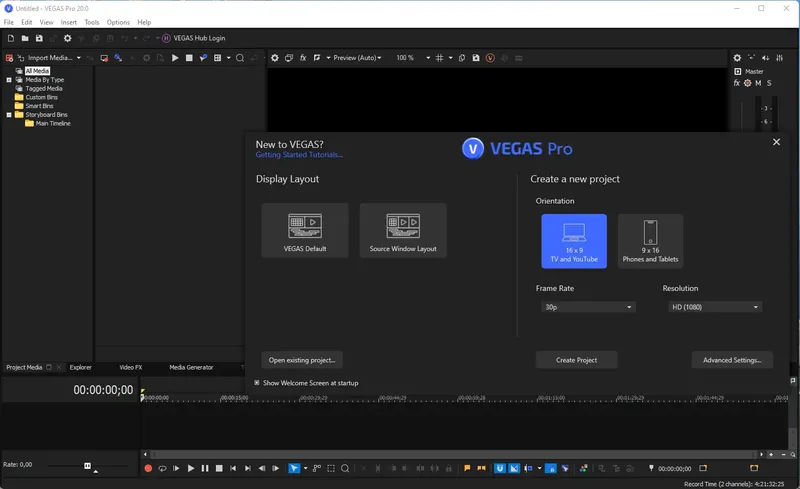
Task: Open Resolution HD (1080) dropdown
Action: point(715,307)
